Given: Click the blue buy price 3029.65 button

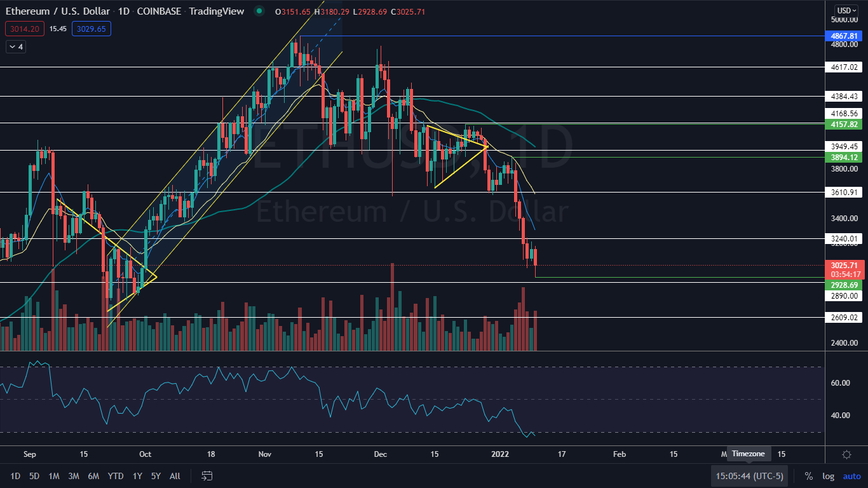Looking at the screenshot, I should (x=90, y=29).
